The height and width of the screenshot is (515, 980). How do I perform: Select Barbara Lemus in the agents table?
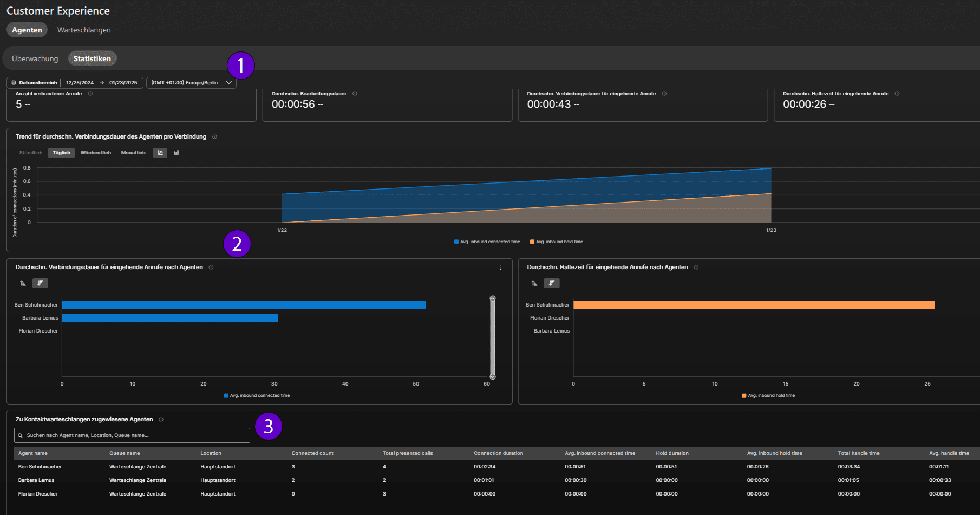[36, 480]
